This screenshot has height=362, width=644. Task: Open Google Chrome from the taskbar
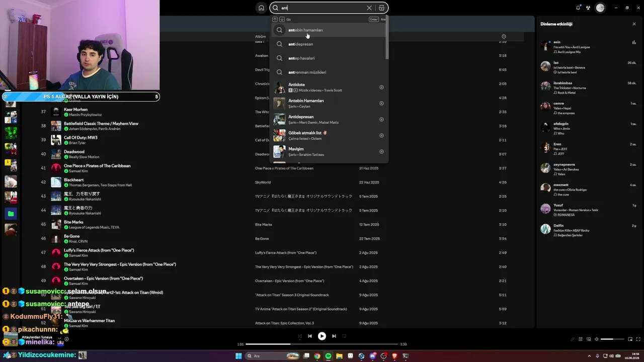click(x=317, y=356)
